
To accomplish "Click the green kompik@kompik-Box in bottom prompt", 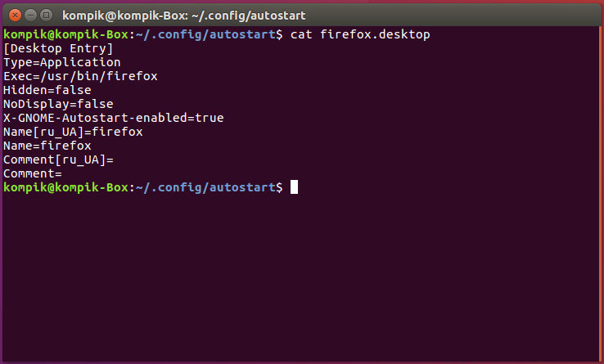I will [65, 187].
